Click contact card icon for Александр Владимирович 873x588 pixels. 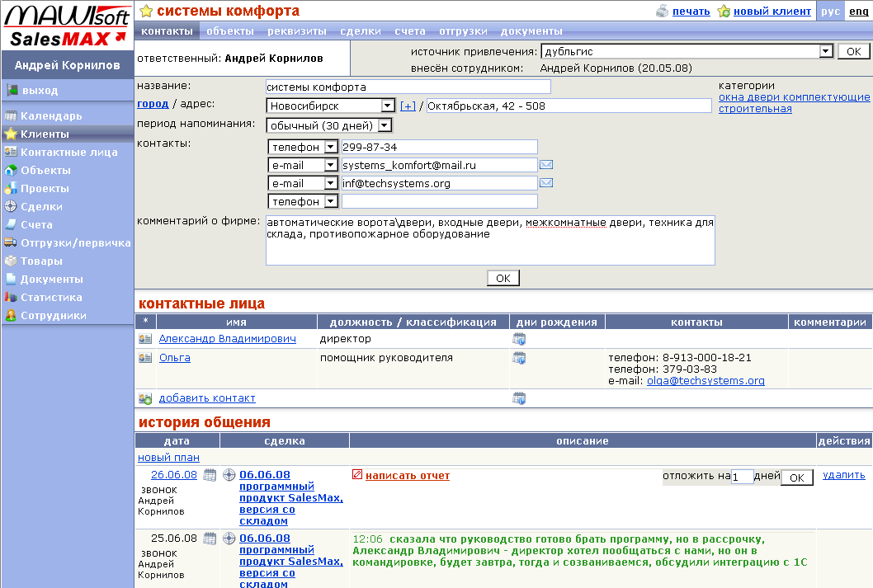pos(145,339)
